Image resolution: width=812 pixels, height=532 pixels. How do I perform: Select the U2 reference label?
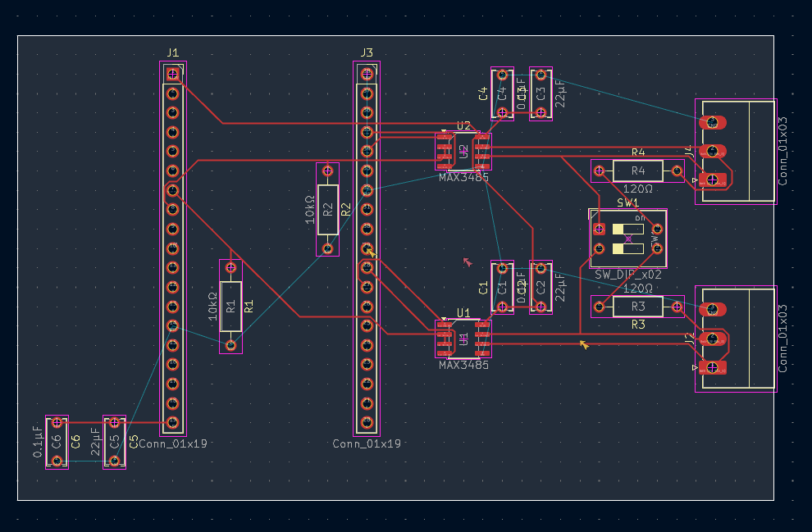pyautogui.click(x=463, y=125)
